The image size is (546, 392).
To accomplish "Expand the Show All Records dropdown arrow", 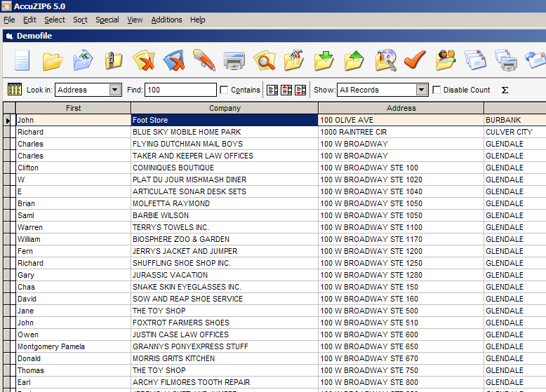I will (x=421, y=90).
